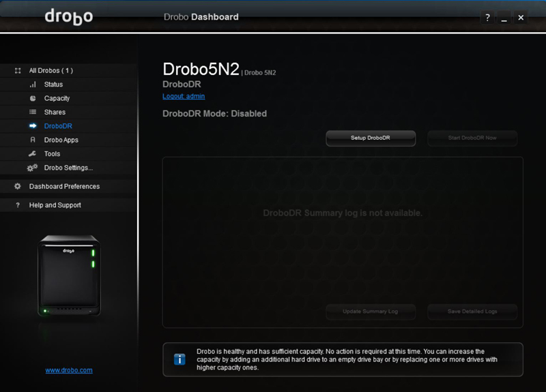Click the Status bar-chart icon
The image size is (546, 392).
[33, 85]
